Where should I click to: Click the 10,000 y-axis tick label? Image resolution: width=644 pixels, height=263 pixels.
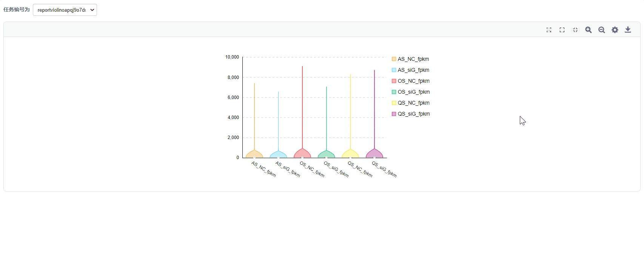pos(232,57)
